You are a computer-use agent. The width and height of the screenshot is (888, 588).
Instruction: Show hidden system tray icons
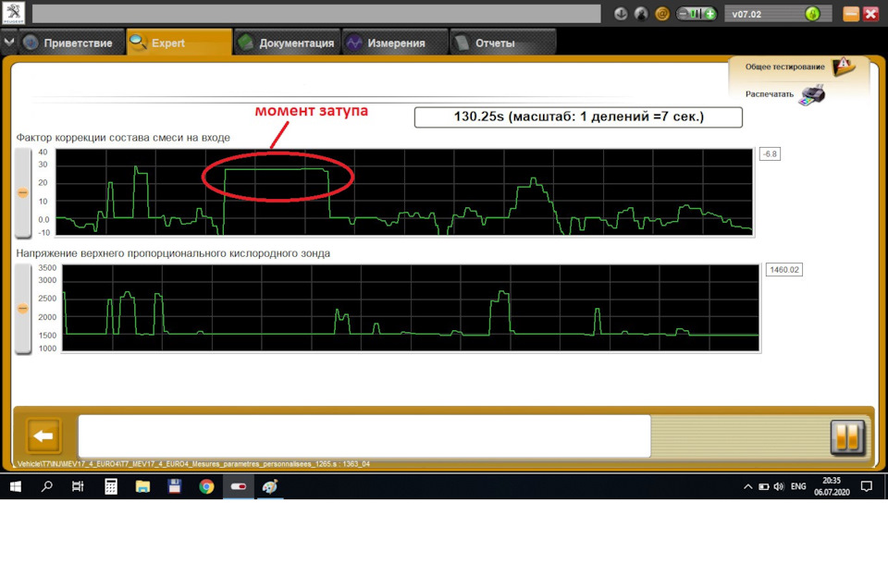coord(747,486)
